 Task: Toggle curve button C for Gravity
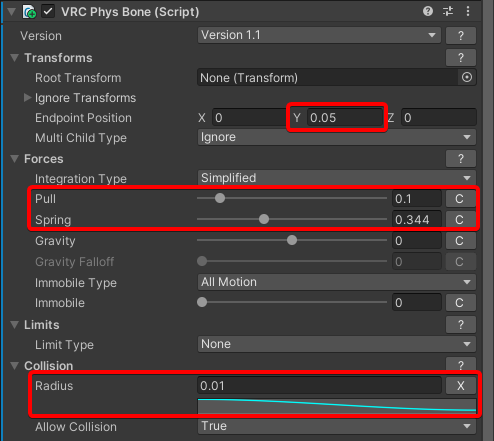[461, 241]
